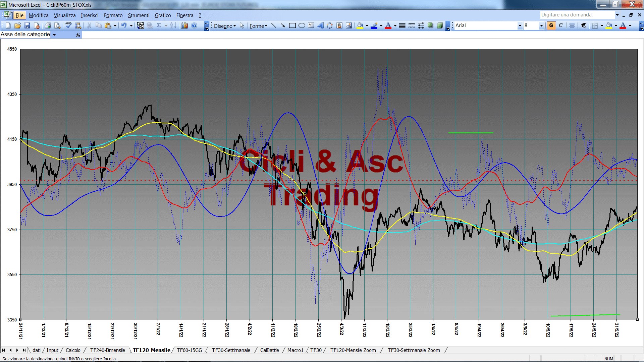Insert a diagram or organization chart
This screenshot has height=362, width=644.
click(x=330, y=25)
